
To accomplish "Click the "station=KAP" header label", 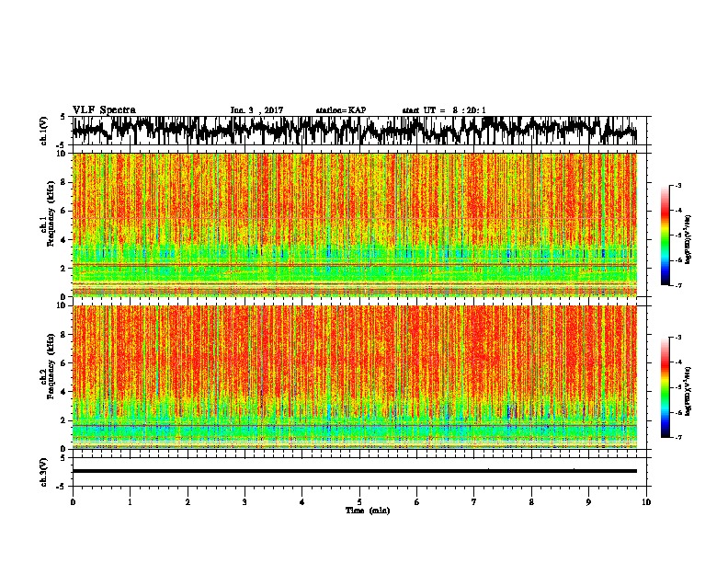I will tap(341, 110).
